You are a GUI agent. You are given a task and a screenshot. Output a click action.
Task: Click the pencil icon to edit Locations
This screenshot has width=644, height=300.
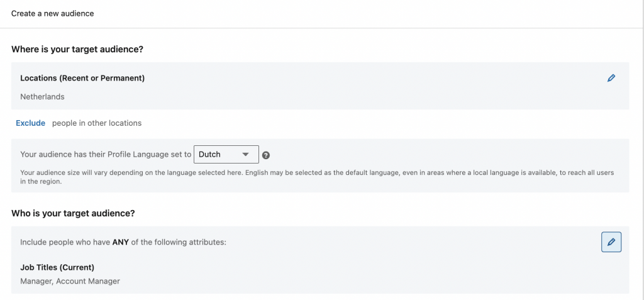(611, 78)
